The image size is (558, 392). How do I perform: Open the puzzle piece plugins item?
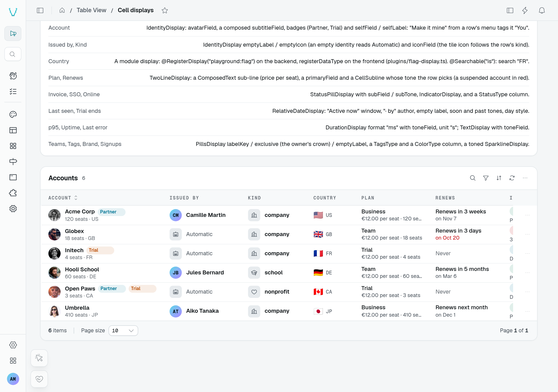click(x=13, y=193)
